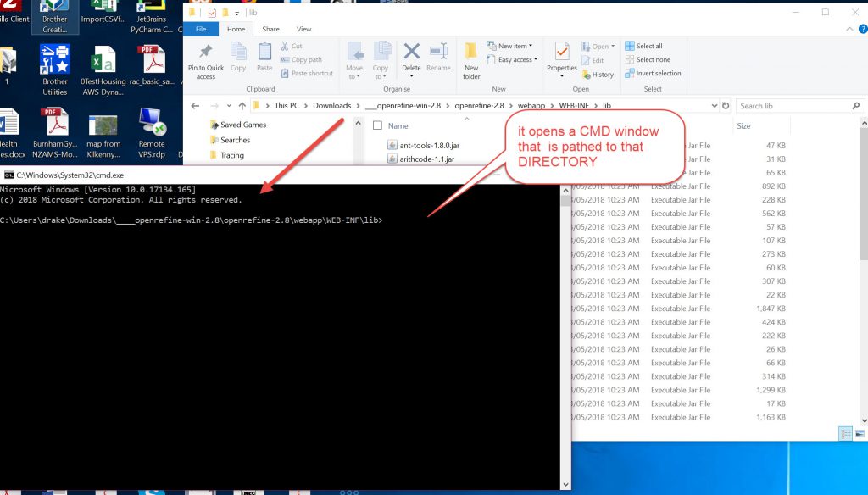Click the History icon in Open group
Image resolution: width=868 pixels, height=495 pixels.
(x=598, y=75)
